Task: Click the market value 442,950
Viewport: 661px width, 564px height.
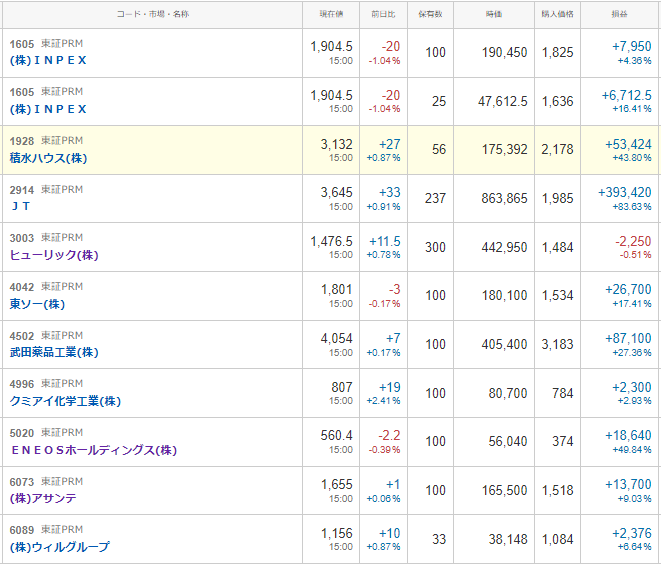Action: pos(505,247)
